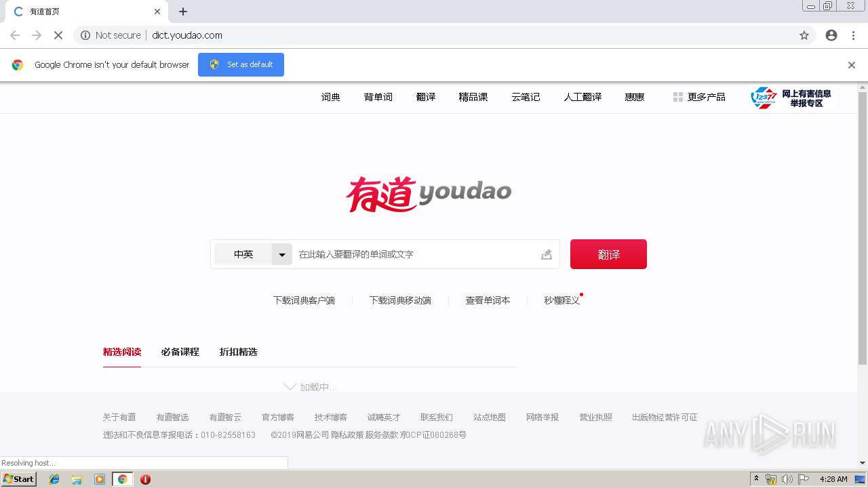The image size is (868, 488).
Task: Open 词典 in the top navigation
Action: [331, 97]
